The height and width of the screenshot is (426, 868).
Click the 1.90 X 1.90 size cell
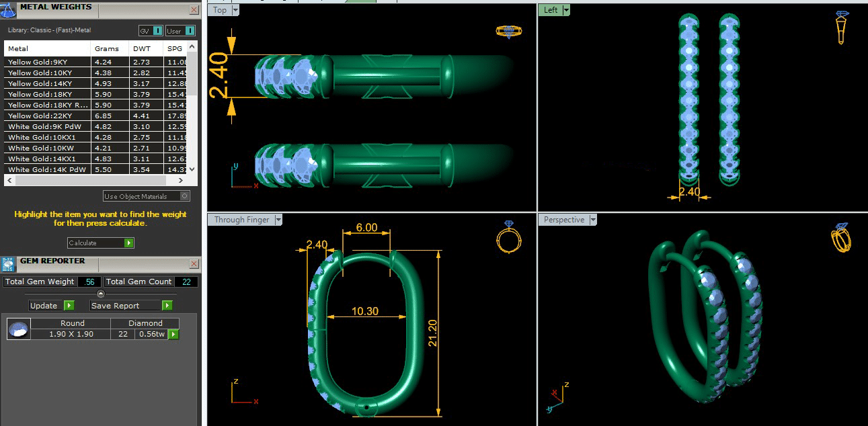click(72, 334)
